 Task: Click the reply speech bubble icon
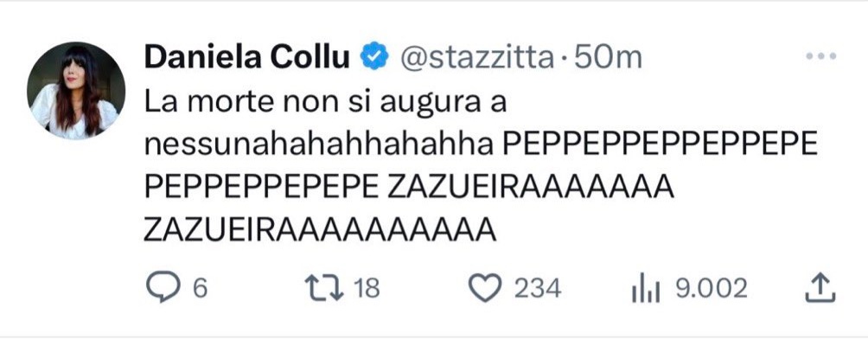(x=160, y=287)
